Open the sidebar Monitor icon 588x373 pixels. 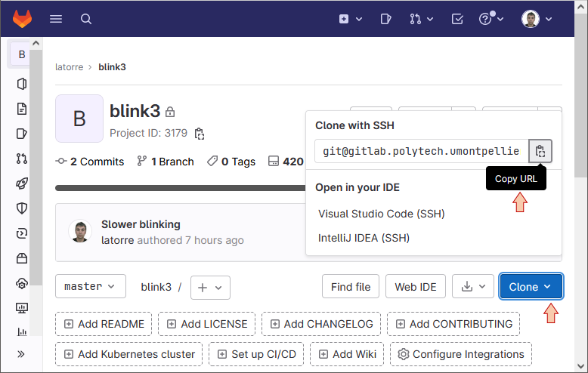point(22,308)
